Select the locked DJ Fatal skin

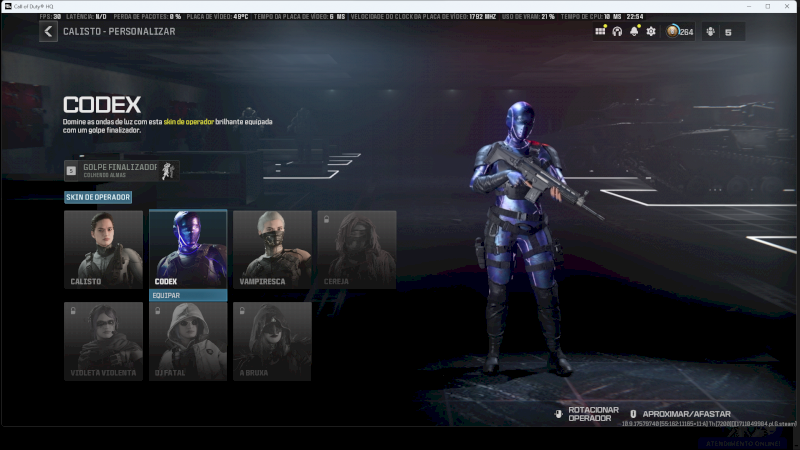point(188,341)
